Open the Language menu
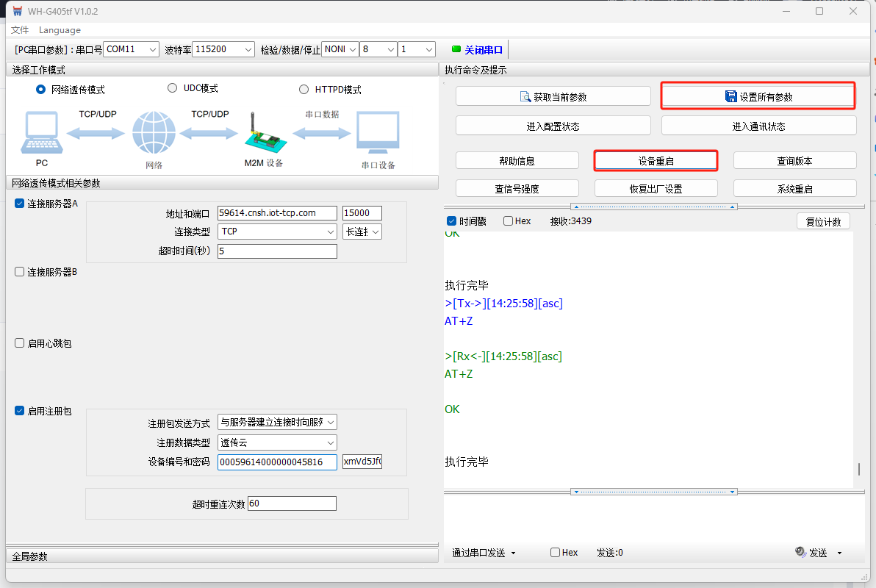876x588 pixels. click(60, 30)
